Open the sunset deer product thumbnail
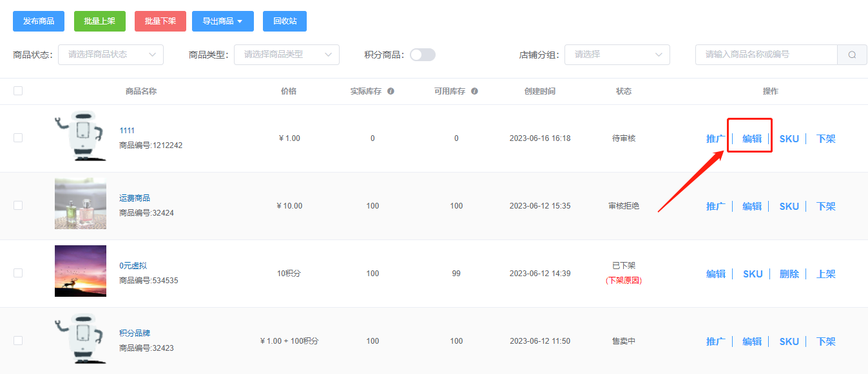868x374 pixels. [x=81, y=271]
